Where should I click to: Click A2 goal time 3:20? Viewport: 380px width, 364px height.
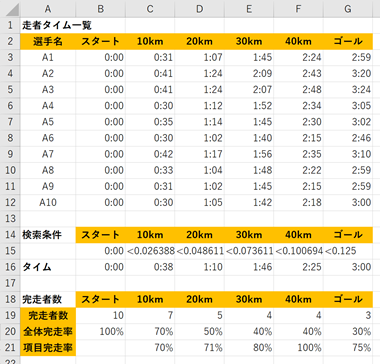tap(348, 73)
